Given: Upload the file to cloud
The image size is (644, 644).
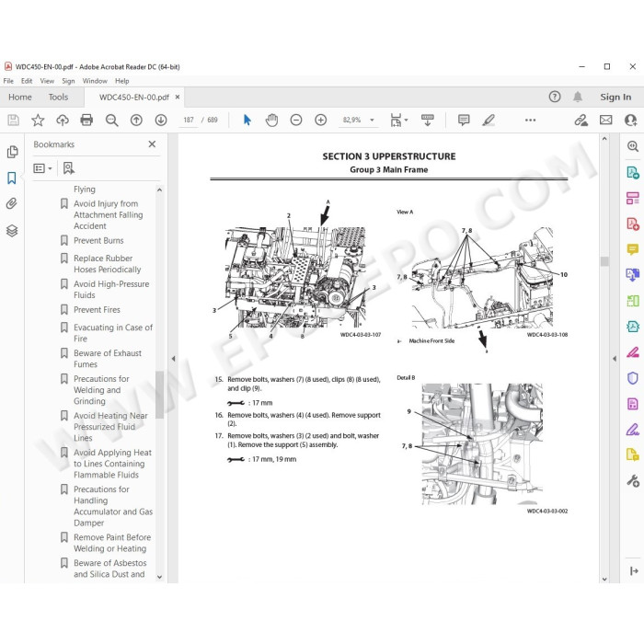Looking at the screenshot, I should point(63,120).
